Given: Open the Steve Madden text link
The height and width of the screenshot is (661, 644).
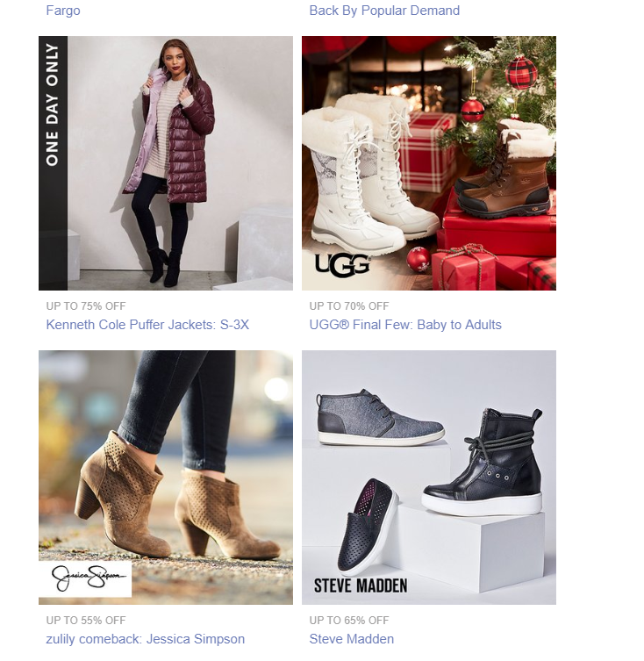Looking at the screenshot, I should (x=351, y=639).
